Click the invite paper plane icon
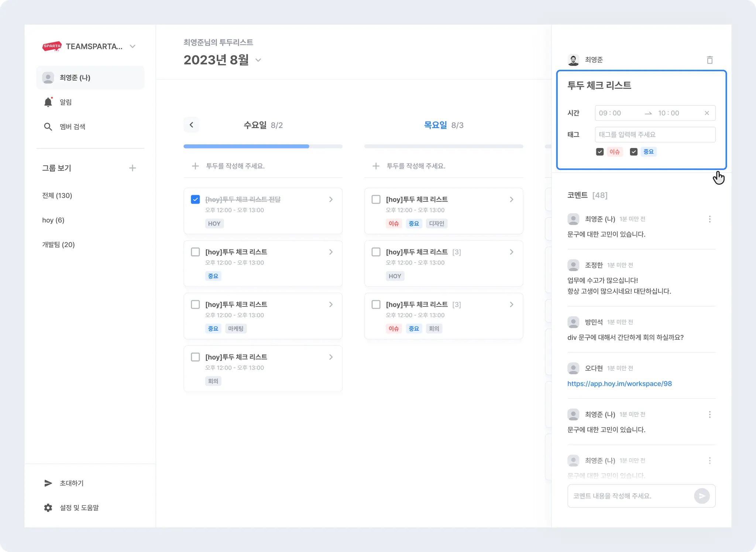Image resolution: width=756 pixels, height=552 pixels. (48, 483)
